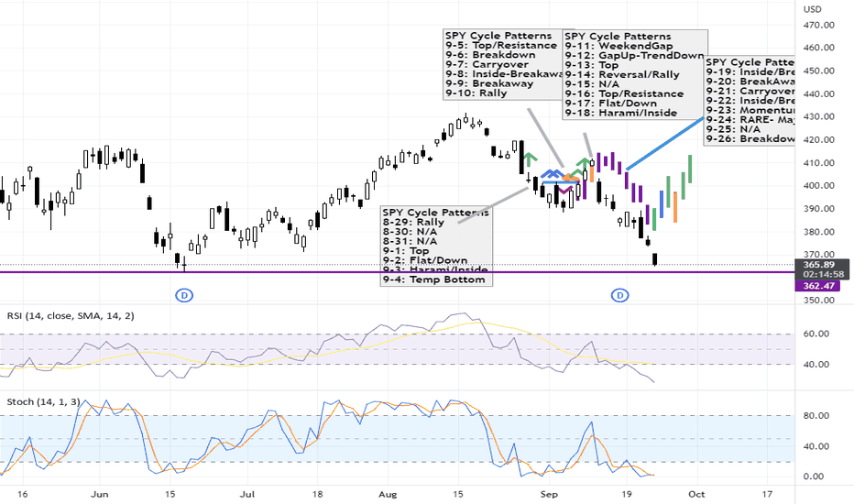Click the '9-4: Temp Bottom' text
This screenshot has height=504, width=854.
[433, 279]
